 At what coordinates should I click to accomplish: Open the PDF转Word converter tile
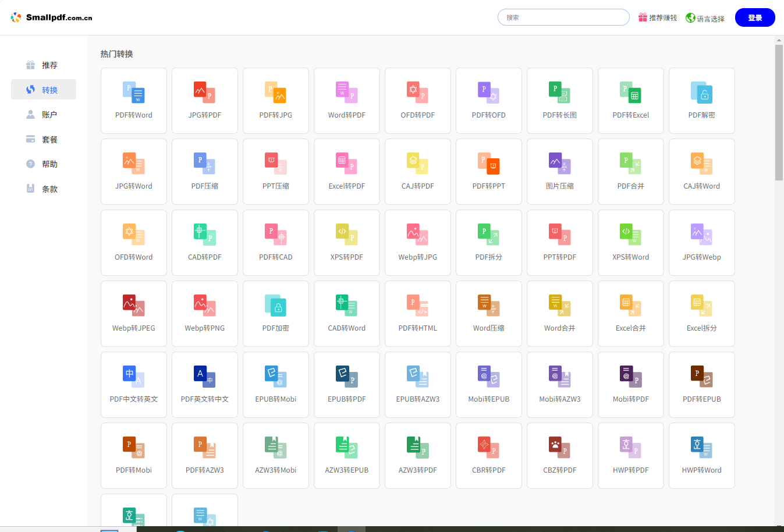134,100
